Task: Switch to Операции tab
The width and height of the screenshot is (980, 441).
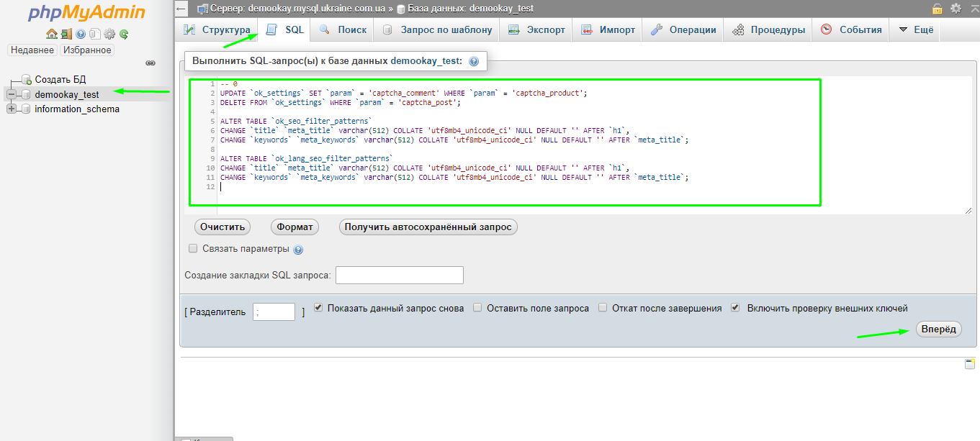Action: point(683,30)
